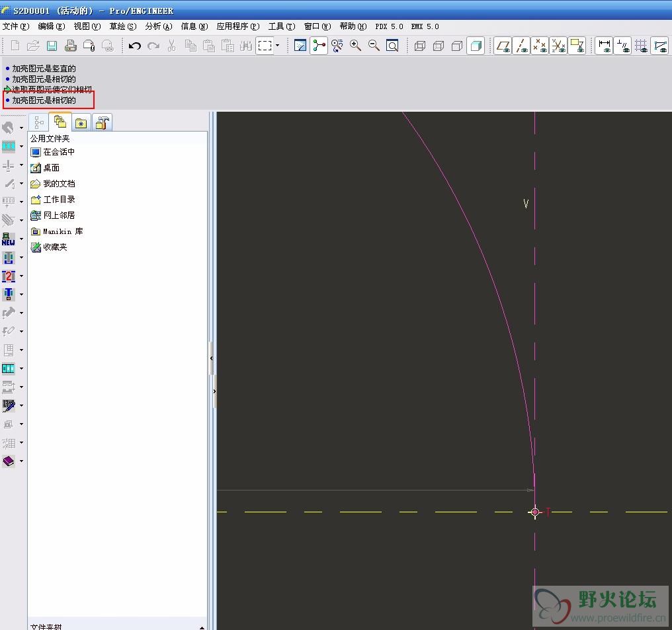Click the sketch orientation icon

pos(300,46)
